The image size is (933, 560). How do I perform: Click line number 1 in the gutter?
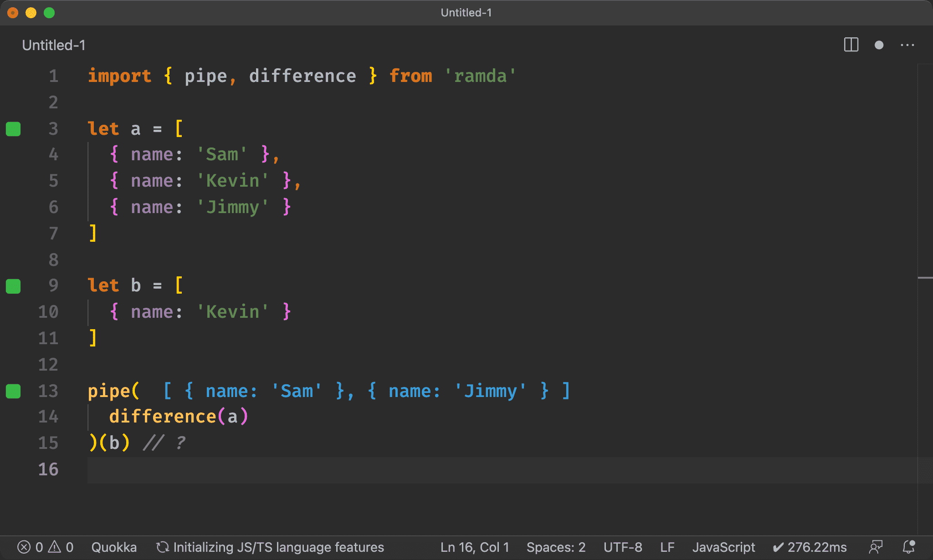point(54,76)
